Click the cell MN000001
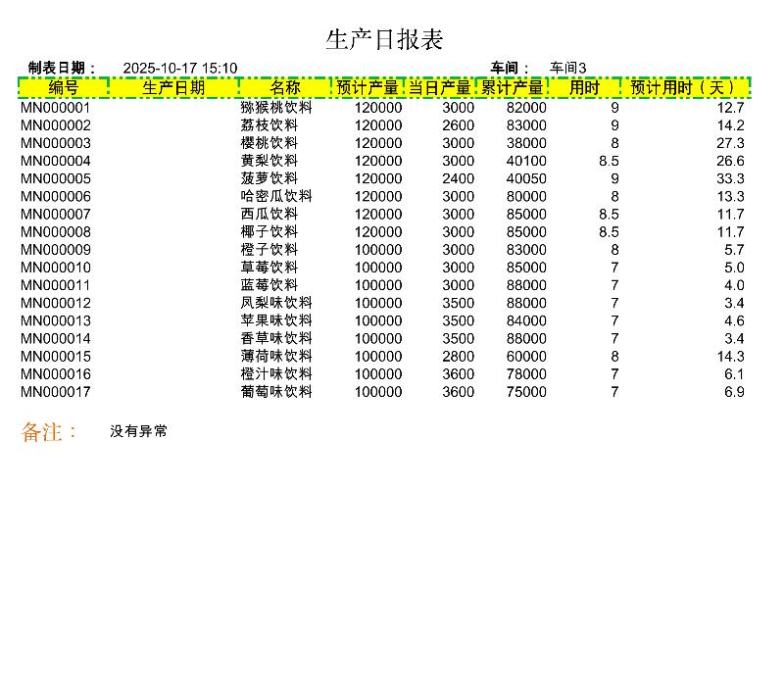This screenshot has width=784, height=686. [56, 108]
